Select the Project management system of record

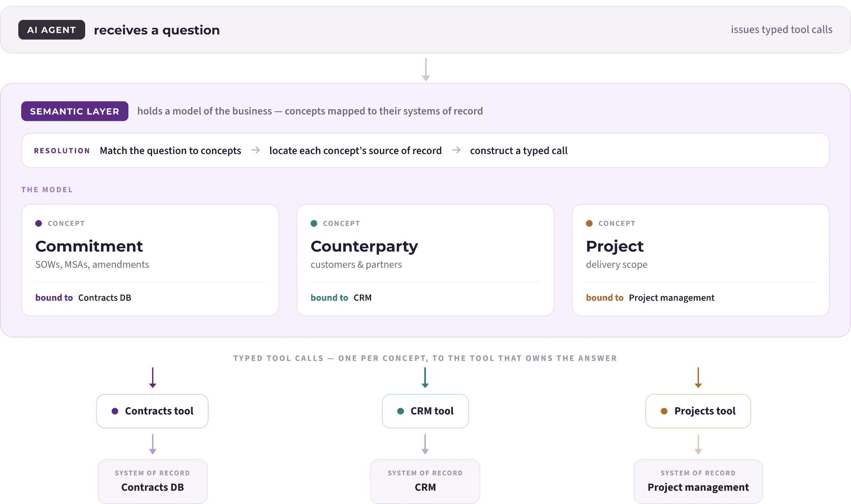698,482
